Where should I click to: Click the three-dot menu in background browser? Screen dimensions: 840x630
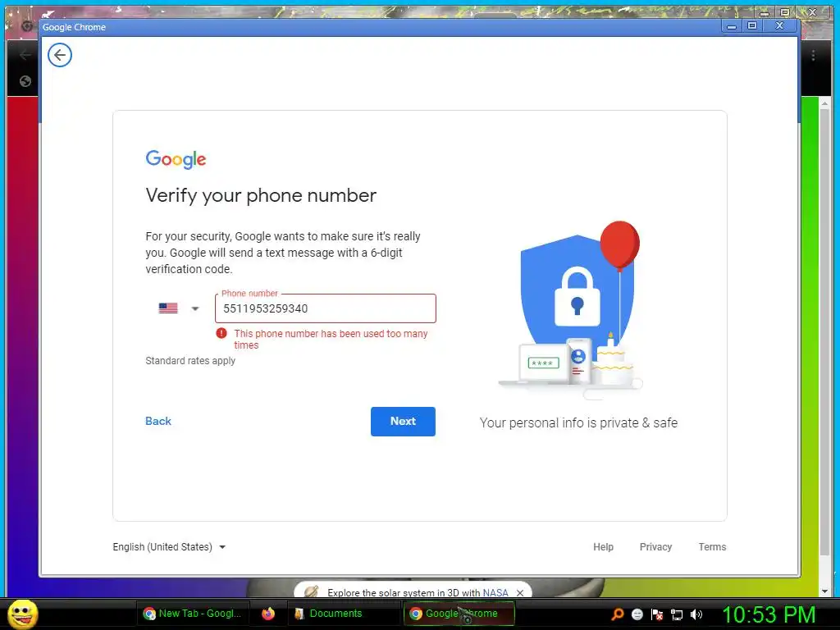(x=813, y=55)
